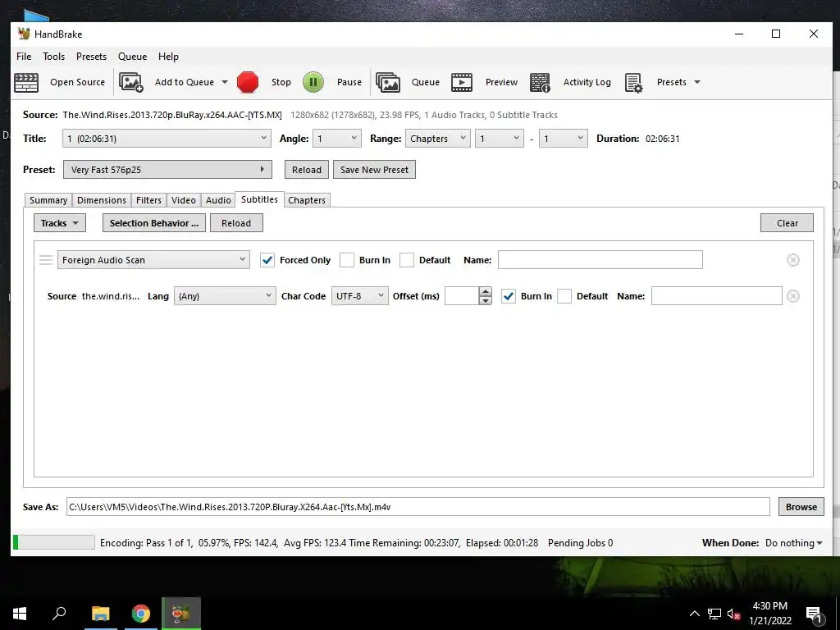Click the HandBrake logo in the title bar

tap(24, 34)
